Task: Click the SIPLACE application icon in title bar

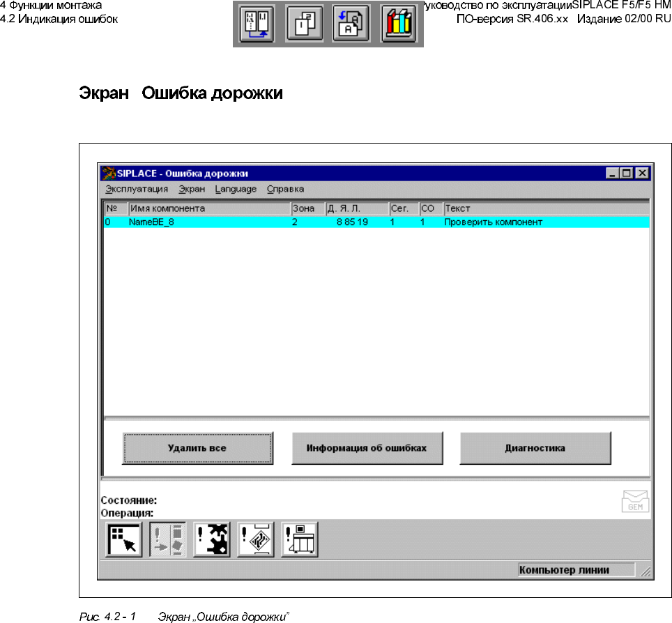Action: coord(109,173)
